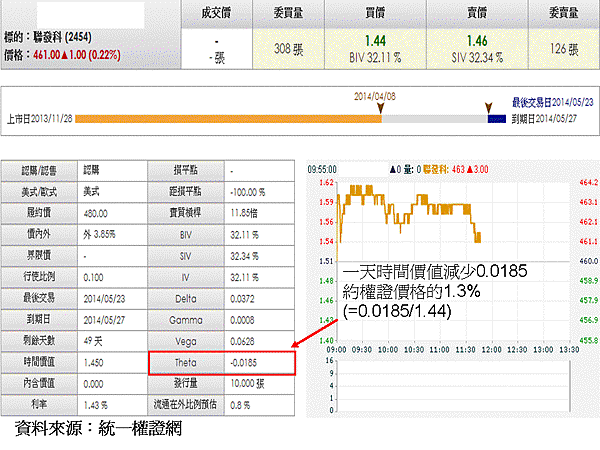Image resolution: width=600 pixels, height=450 pixels.
Task: Click the 履約價 label cell
Action: 39,213
